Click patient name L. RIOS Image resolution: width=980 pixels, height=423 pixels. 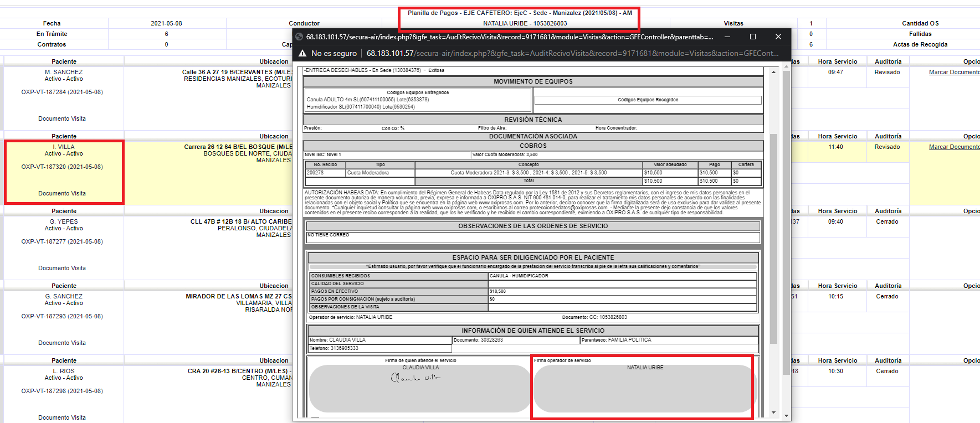click(64, 371)
